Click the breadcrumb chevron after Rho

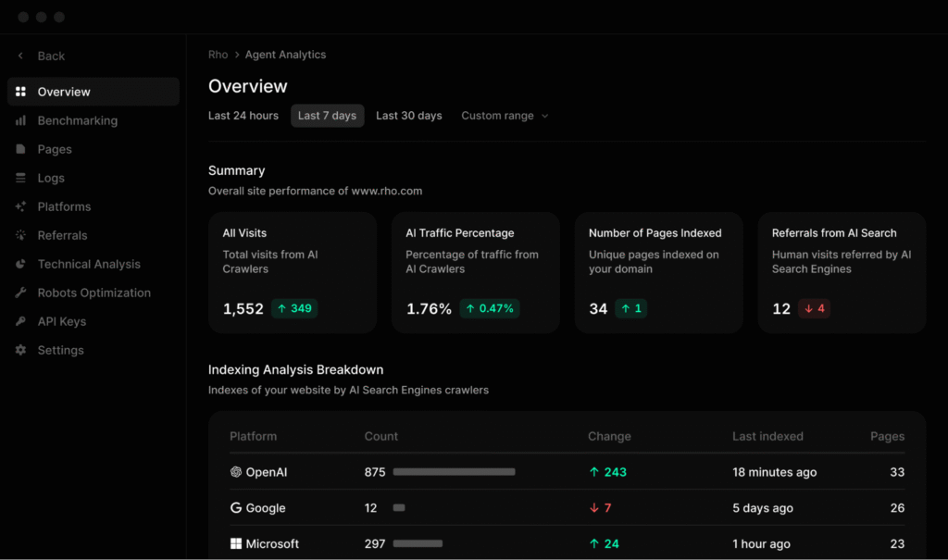click(237, 55)
